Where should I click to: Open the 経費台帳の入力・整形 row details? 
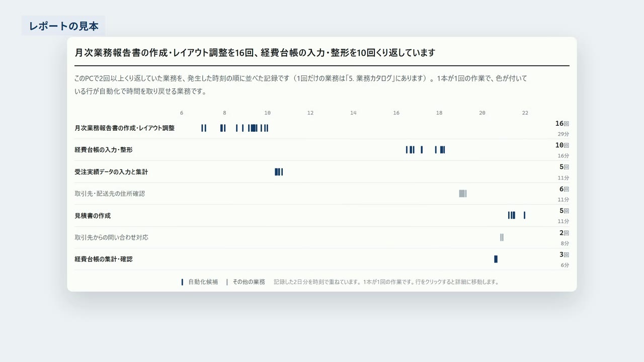322,150
